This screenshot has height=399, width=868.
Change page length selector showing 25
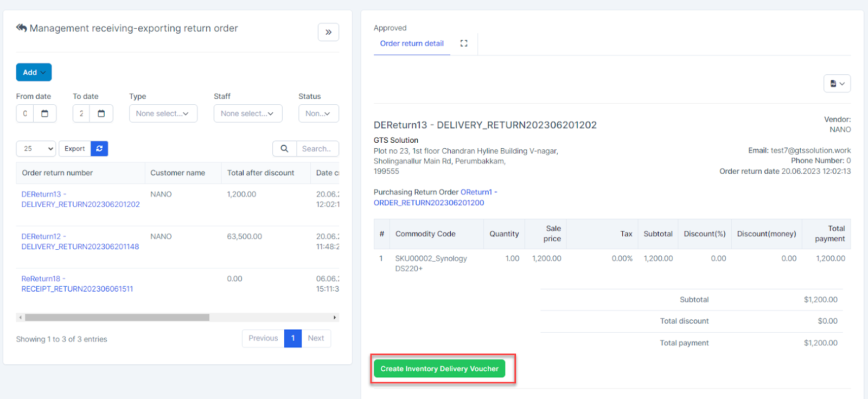36,149
